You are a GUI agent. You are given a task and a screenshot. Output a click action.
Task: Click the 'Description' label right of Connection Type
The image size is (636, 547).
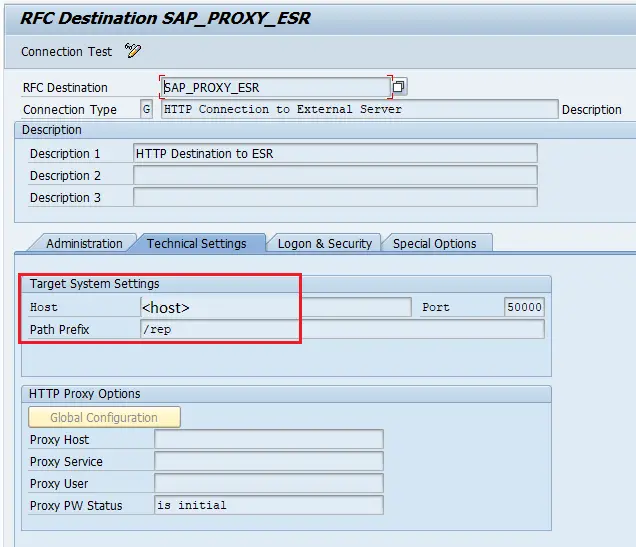point(591,109)
